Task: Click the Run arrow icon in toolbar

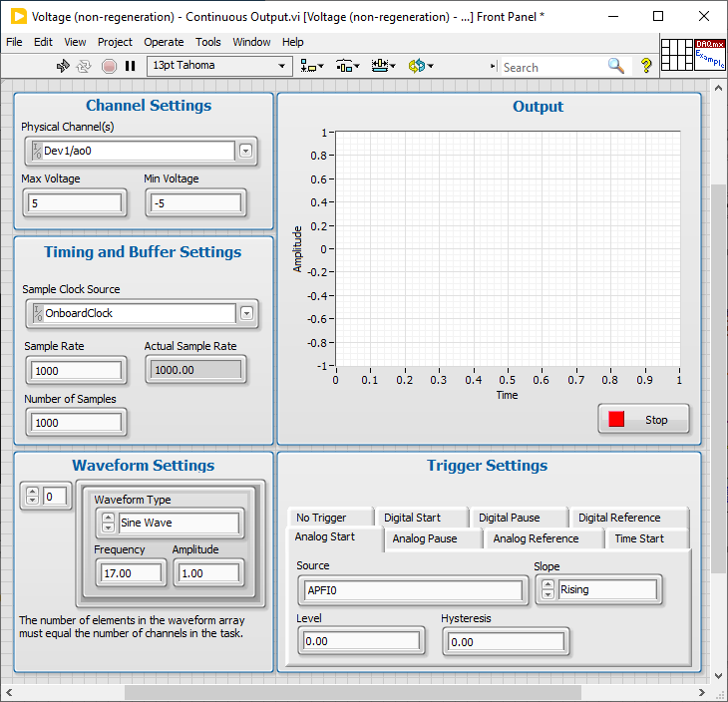Action: coord(63,66)
